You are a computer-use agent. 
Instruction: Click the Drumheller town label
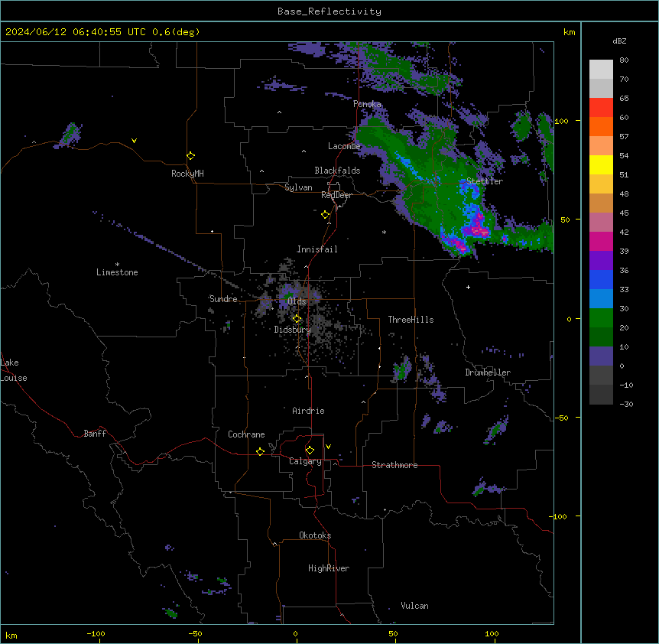(x=488, y=372)
